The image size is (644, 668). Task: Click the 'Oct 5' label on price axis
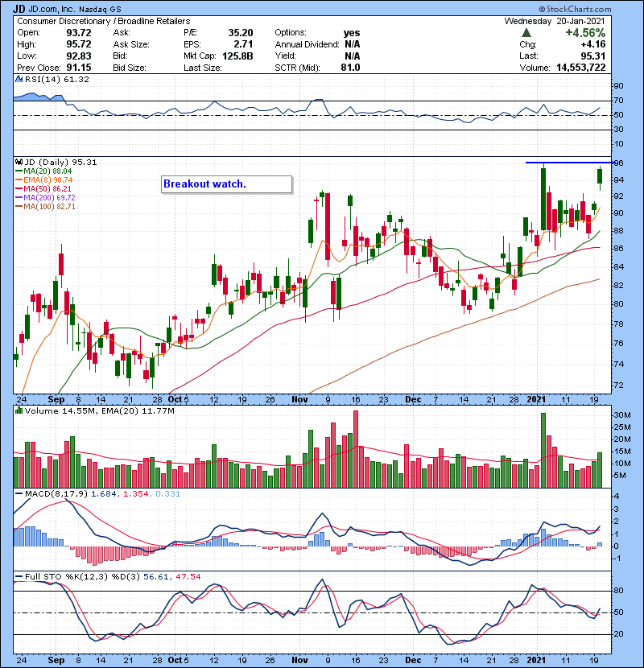coord(178,399)
